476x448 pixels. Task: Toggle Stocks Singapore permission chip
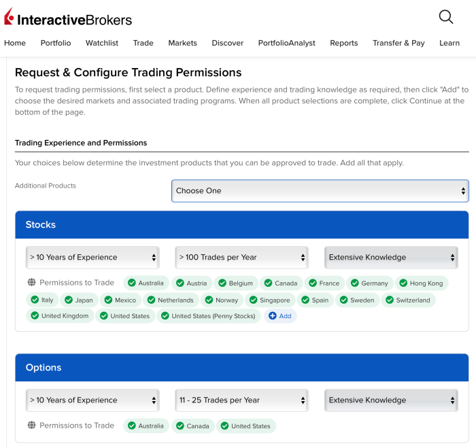click(270, 300)
